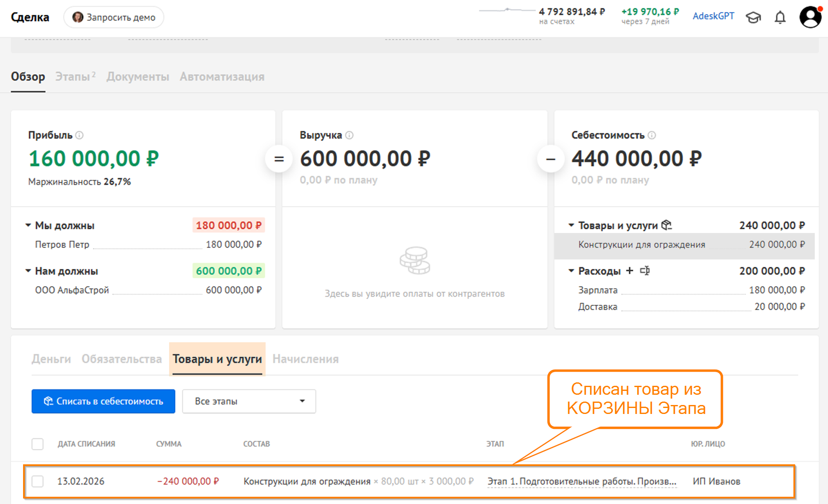Open the Все этапы dropdown
Screen dimensions: 828x504
click(249, 401)
